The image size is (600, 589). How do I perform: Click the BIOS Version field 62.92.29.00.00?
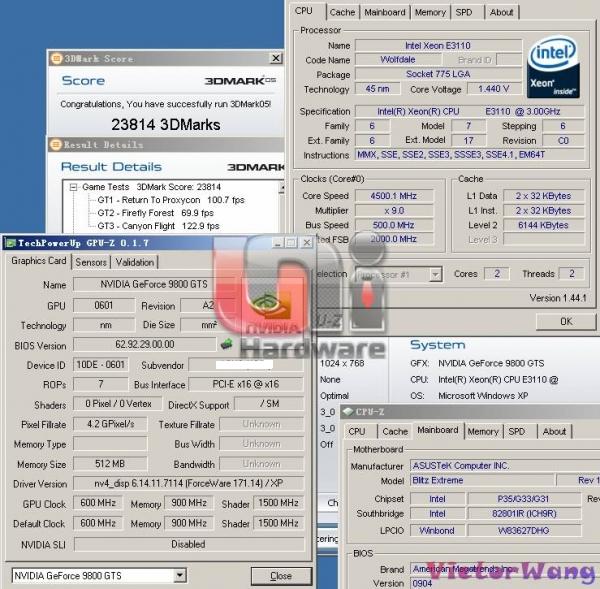pyautogui.click(x=145, y=344)
